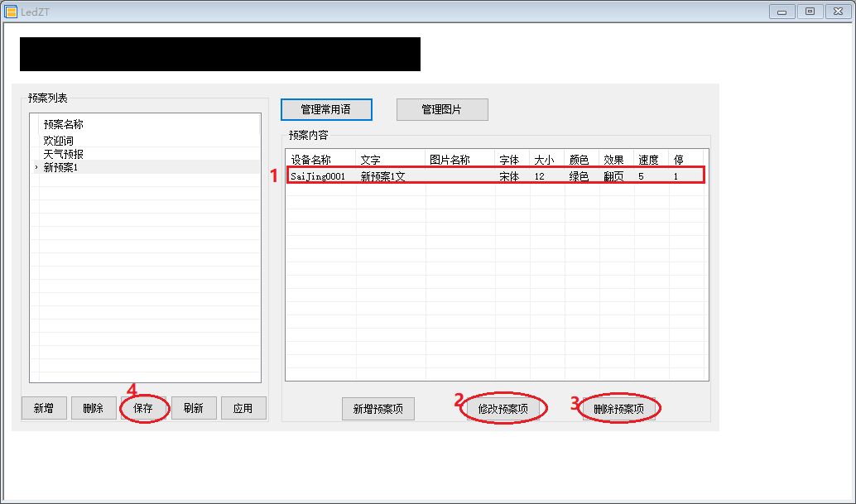
Task: Click the row indicator arrow beside 新预案1
Action: point(36,167)
